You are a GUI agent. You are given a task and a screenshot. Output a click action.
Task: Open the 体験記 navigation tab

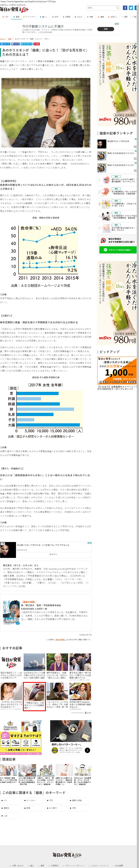[67, 17]
